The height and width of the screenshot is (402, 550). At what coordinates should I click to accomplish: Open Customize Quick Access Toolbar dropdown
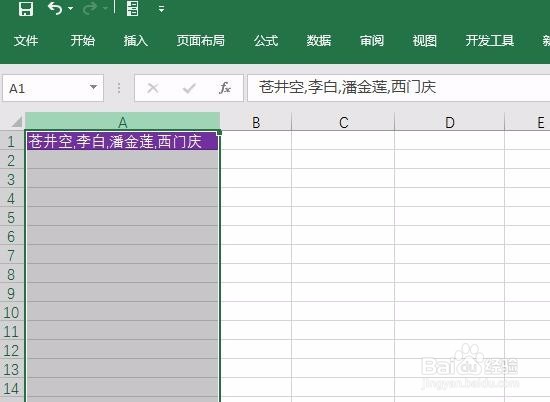pos(161,9)
